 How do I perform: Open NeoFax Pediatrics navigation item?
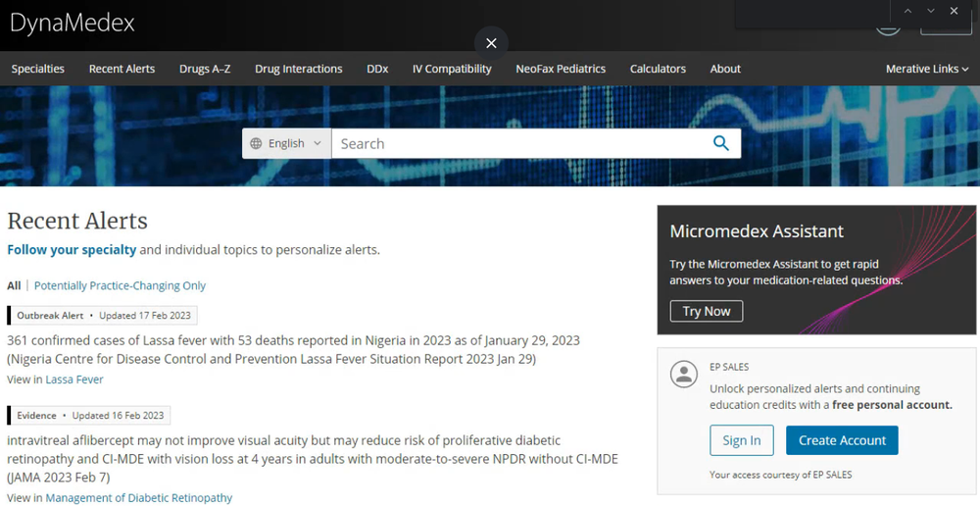561,69
